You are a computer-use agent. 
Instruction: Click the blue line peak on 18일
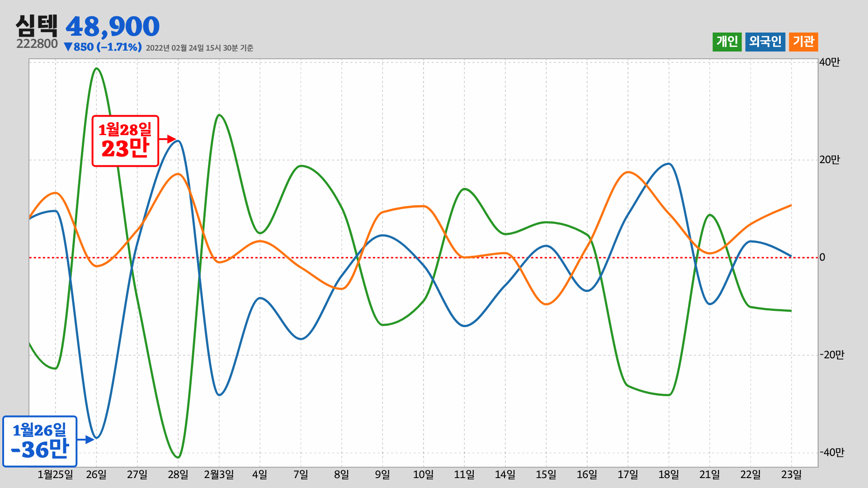click(669, 164)
